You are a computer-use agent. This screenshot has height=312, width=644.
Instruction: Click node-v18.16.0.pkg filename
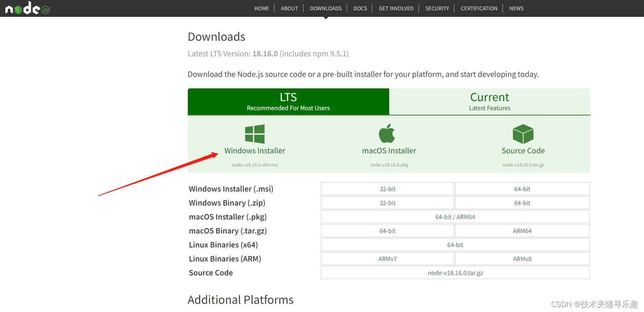coord(389,165)
